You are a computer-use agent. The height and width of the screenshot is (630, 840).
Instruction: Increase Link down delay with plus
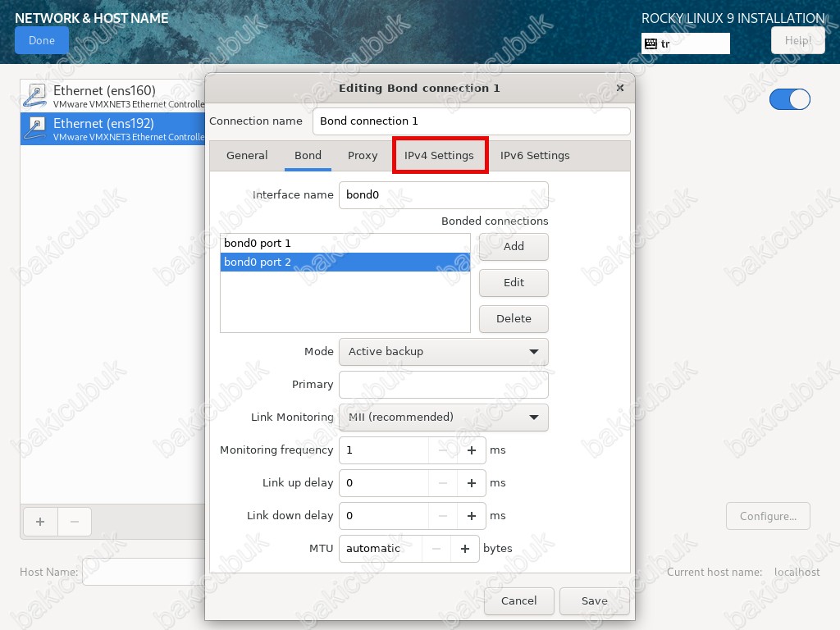pos(471,516)
